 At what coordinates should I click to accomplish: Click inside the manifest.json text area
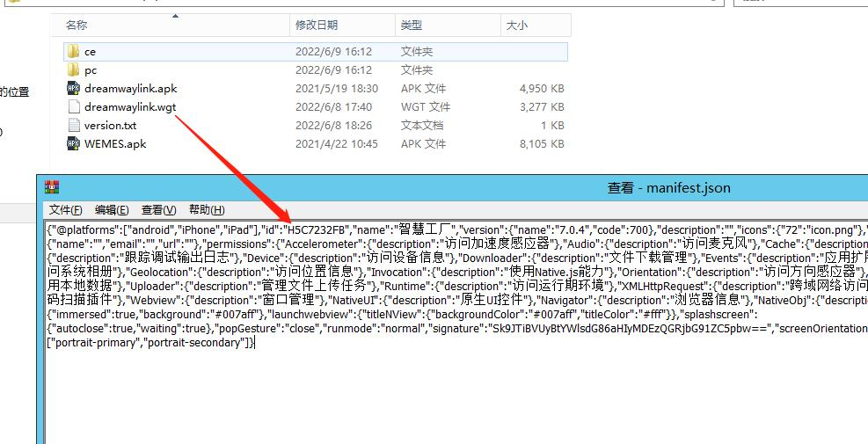click(440, 396)
